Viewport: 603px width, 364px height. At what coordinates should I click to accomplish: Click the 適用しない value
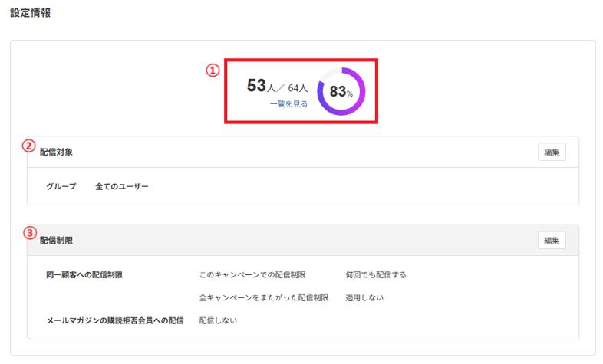point(364,297)
